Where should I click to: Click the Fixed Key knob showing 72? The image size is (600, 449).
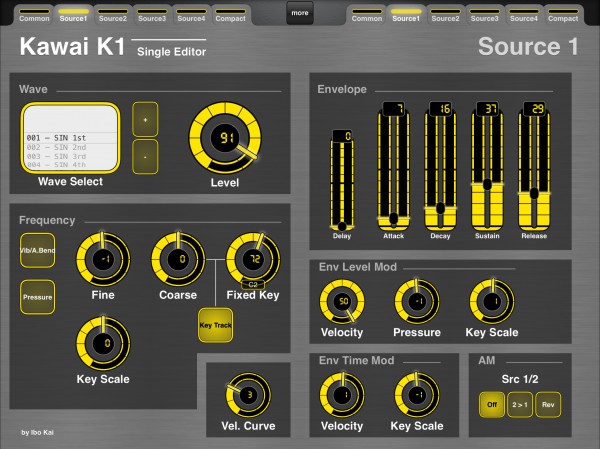(x=253, y=259)
